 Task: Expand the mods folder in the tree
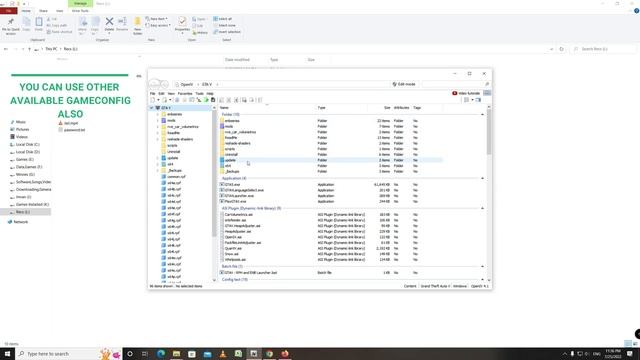(158, 120)
